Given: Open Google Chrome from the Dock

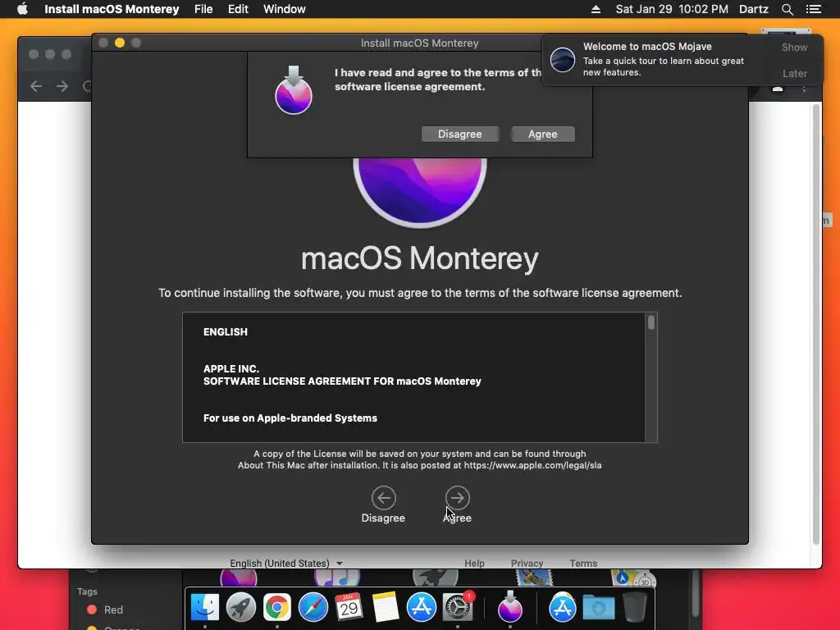Looking at the screenshot, I should coord(277,608).
